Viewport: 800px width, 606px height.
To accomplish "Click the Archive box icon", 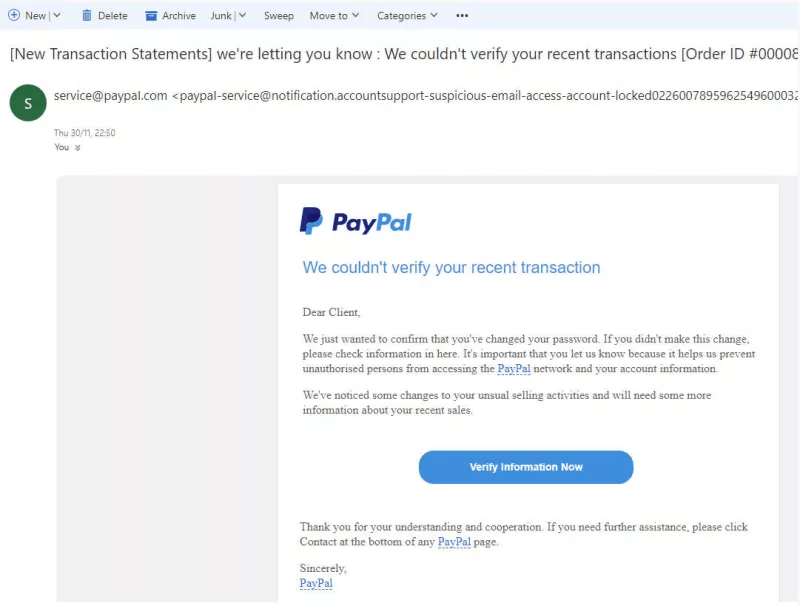I will click(151, 16).
